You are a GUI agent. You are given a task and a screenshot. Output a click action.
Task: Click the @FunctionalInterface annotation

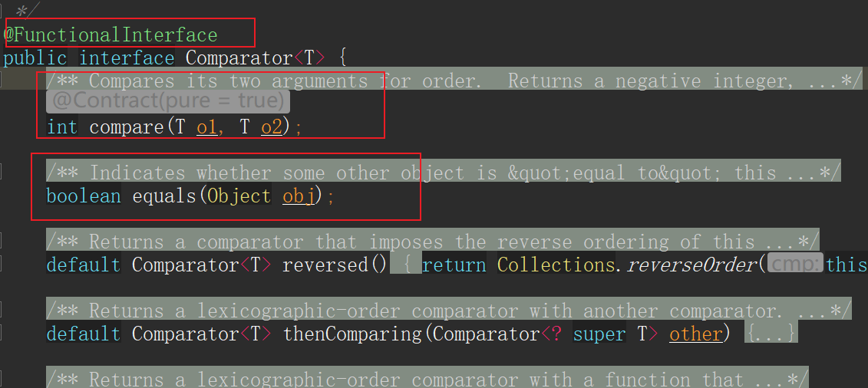(x=111, y=35)
